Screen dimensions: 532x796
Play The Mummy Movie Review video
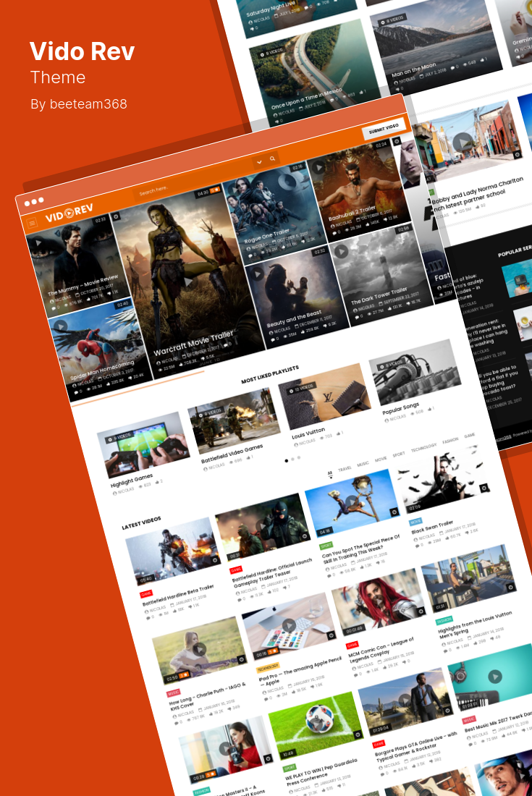point(38,243)
